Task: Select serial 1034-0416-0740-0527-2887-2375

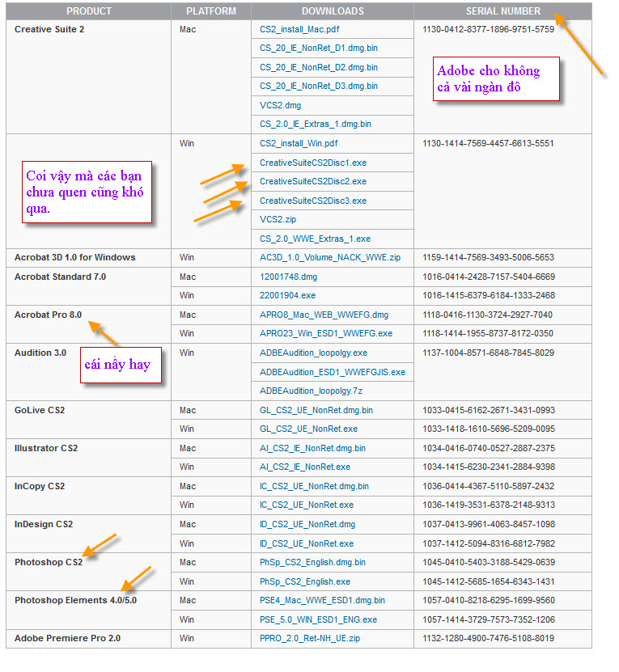Action: [x=489, y=449]
